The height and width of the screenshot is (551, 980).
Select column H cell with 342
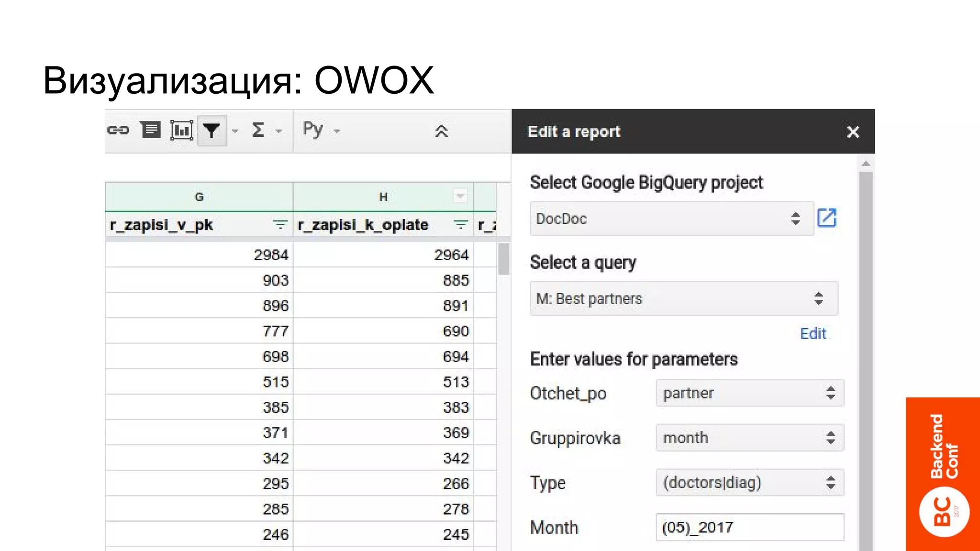point(383,458)
